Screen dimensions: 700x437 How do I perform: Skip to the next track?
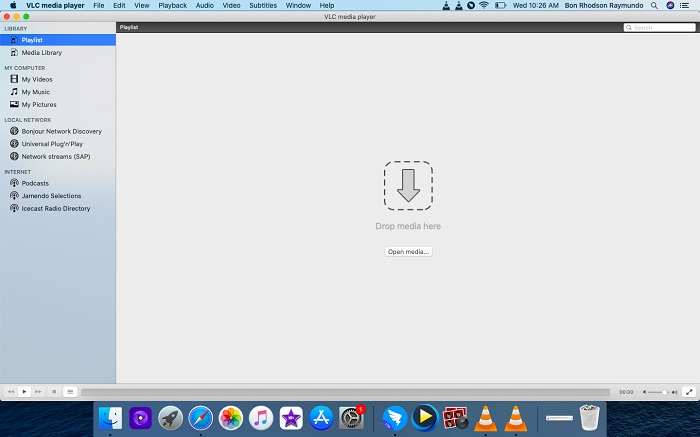tap(38, 391)
